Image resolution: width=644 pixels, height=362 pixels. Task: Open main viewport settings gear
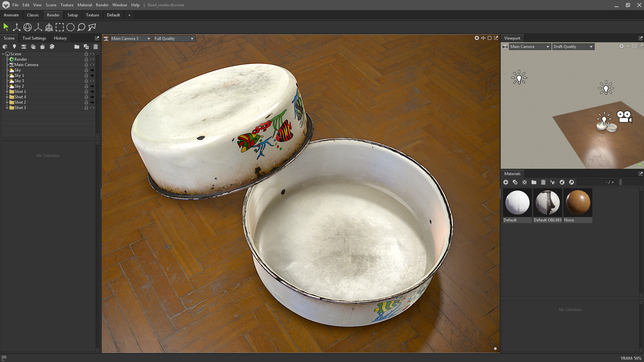[x=477, y=38]
